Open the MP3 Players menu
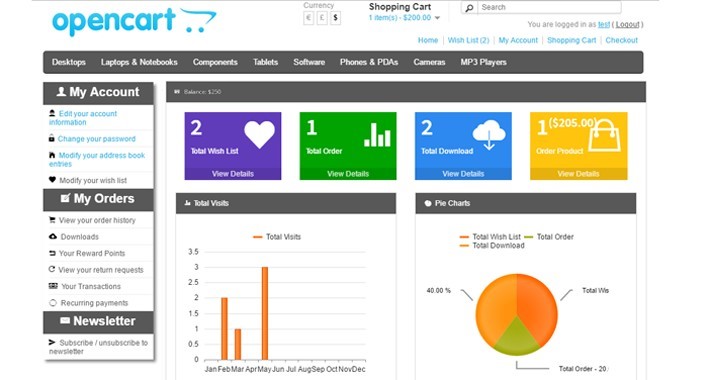Screen dimensions: 710x380 pyautogui.click(x=484, y=62)
